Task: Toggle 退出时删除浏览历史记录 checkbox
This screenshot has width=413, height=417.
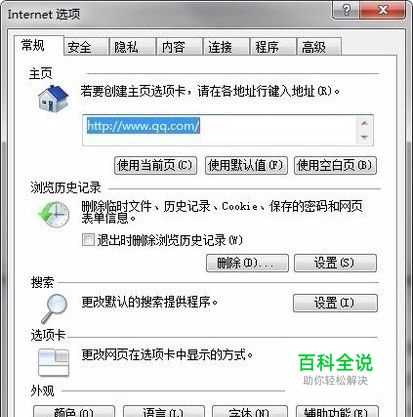Action: click(x=88, y=240)
